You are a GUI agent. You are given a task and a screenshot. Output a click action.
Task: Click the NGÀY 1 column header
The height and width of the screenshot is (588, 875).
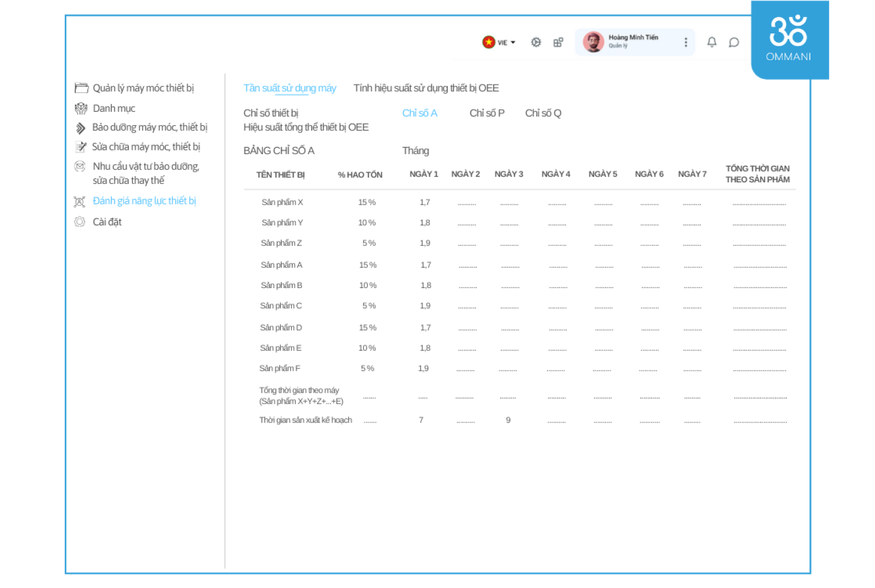[424, 174]
